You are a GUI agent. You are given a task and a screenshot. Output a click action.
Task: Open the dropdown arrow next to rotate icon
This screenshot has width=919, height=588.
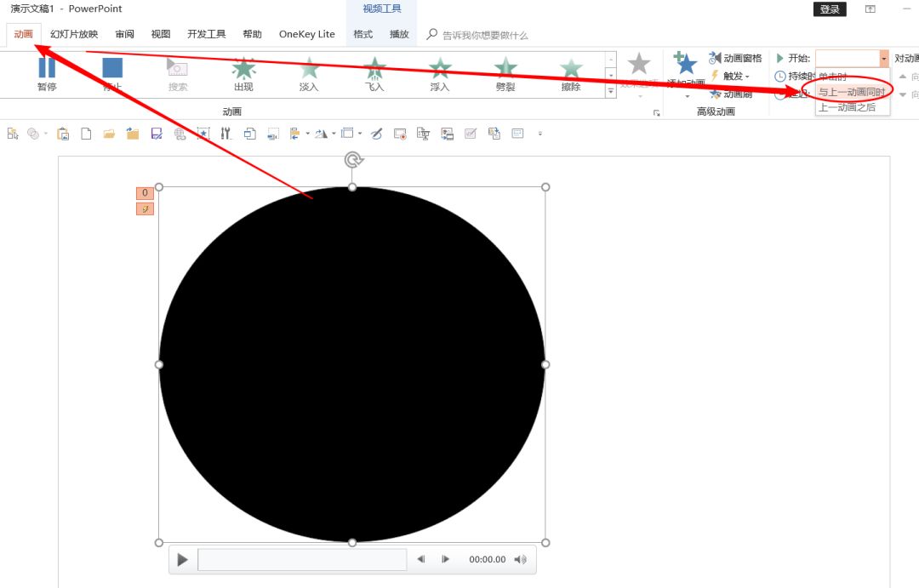click(x=334, y=134)
